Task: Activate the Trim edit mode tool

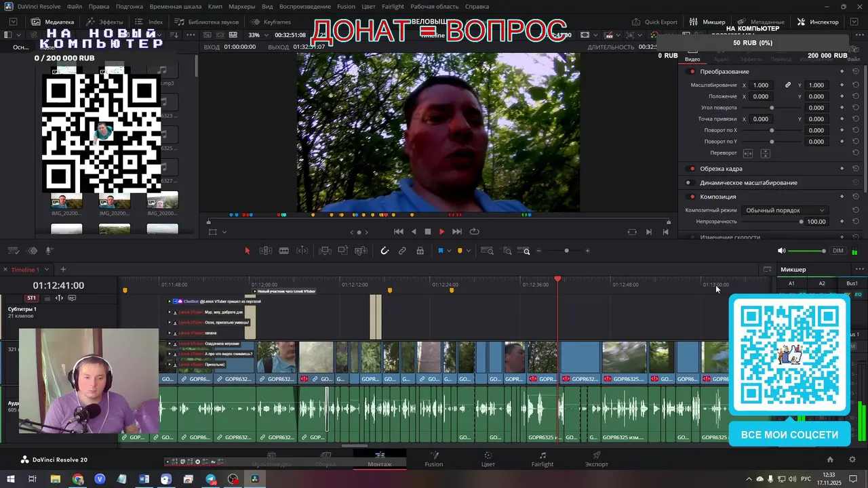Action: [266, 251]
